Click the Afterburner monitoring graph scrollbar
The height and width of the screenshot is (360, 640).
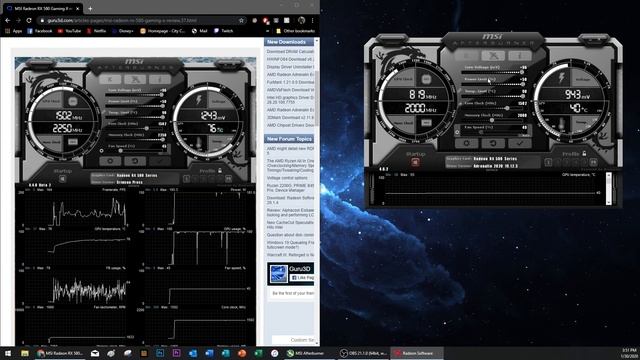609,188
